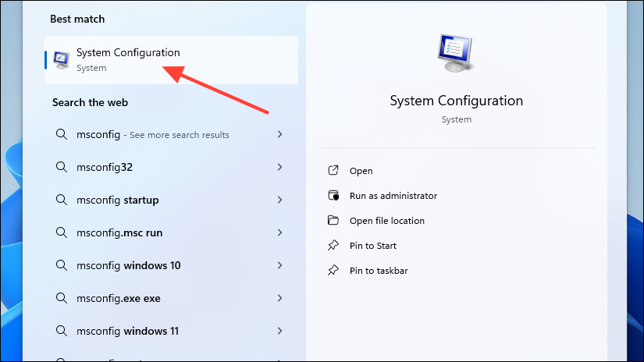Expand the msconfig See more search results chevron

pyautogui.click(x=279, y=134)
